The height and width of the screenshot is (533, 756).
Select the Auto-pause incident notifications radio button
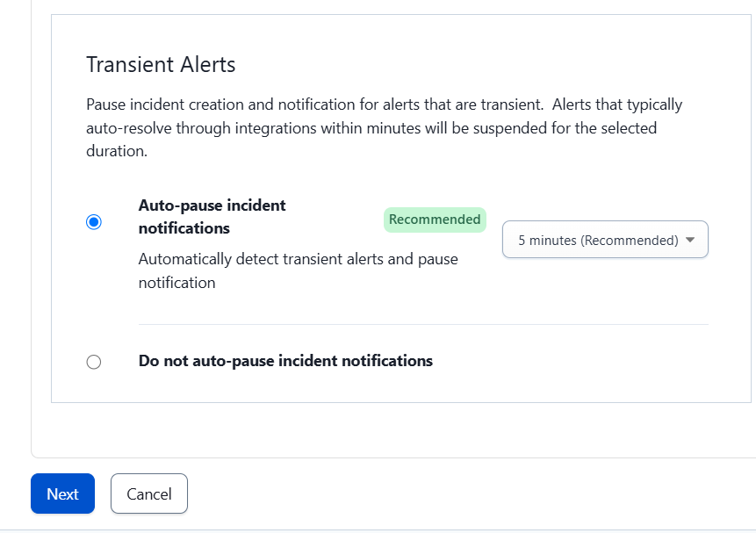click(94, 222)
